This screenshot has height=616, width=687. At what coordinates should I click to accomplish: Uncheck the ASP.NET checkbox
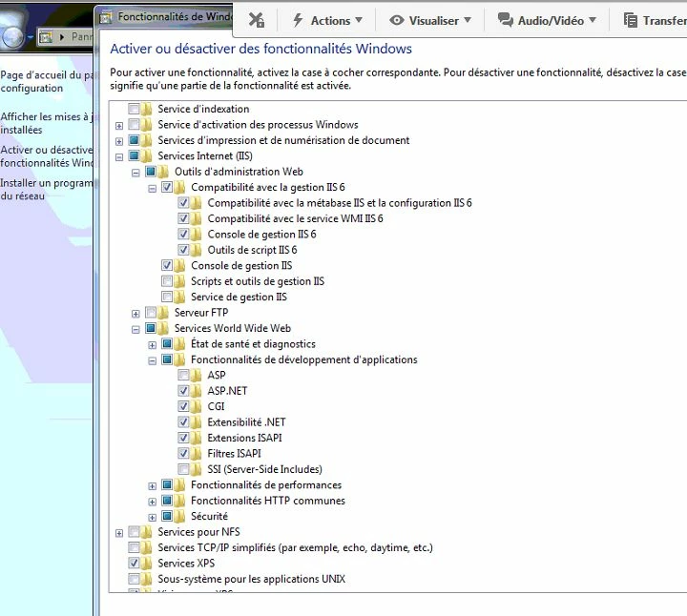183,391
